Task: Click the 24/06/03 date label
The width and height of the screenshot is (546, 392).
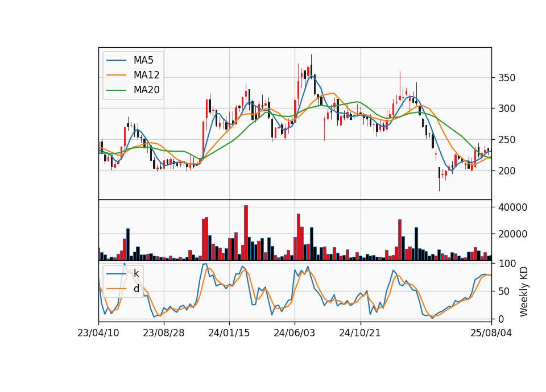Action: (295, 333)
